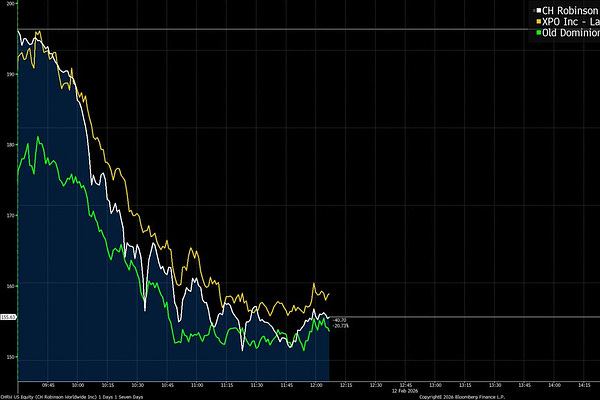Click the 12 Feb 2026 date label
The width and height of the screenshot is (600, 400).
404,391
